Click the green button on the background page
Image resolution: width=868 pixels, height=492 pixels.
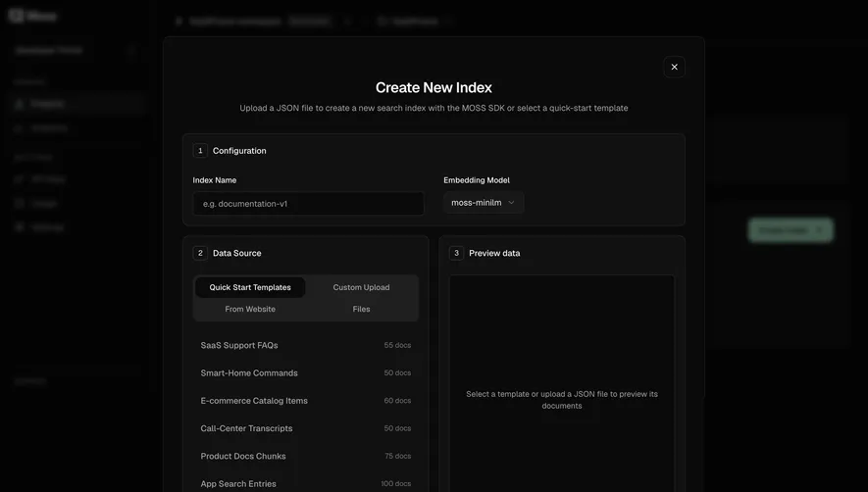(x=791, y=229)
